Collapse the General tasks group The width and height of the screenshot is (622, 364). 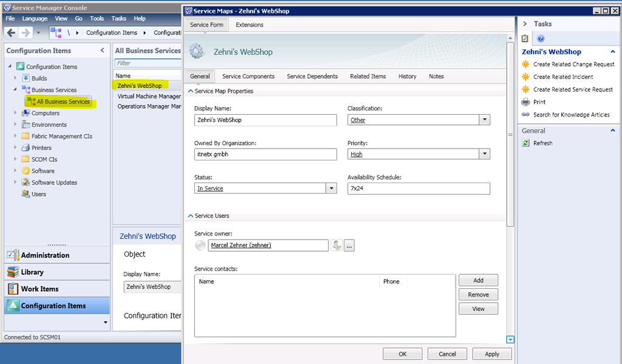click(613, 130)
